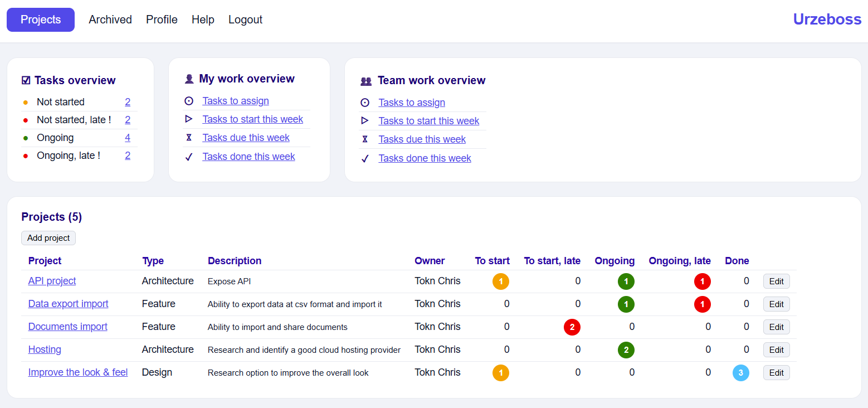
Task: Click the green Ongoing badge for Data export import
Action: (x=626, y=304)
